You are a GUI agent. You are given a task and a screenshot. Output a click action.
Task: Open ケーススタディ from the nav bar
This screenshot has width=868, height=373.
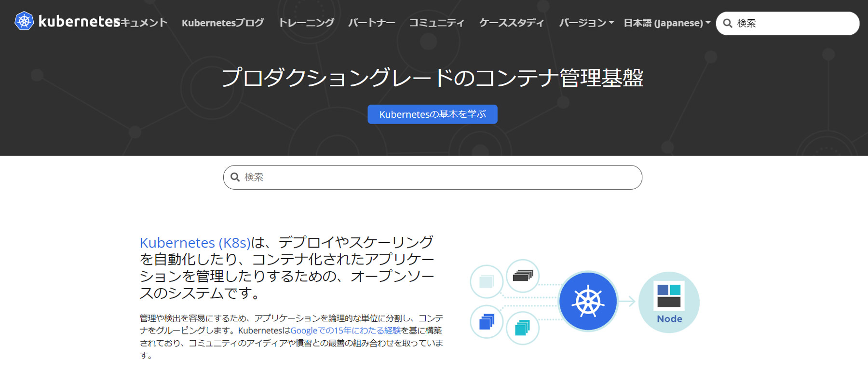click(511, 23)
